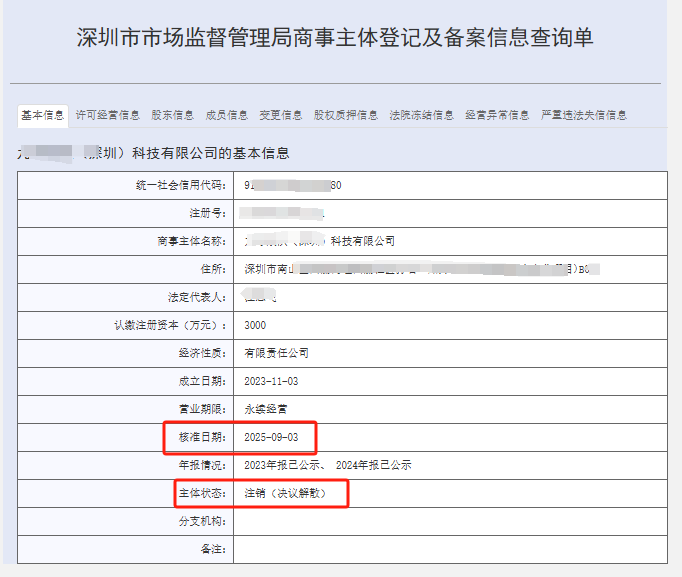The width and height of the screenshot is (682, 577).
Task: Click the 核准日期 value 2025-09-03
Action: (270, 437)
